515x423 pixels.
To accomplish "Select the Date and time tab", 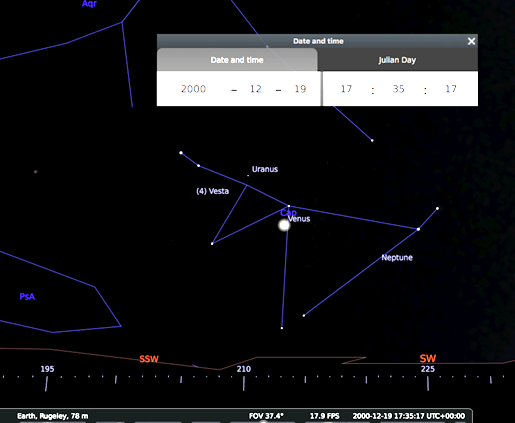I will 237,60.
